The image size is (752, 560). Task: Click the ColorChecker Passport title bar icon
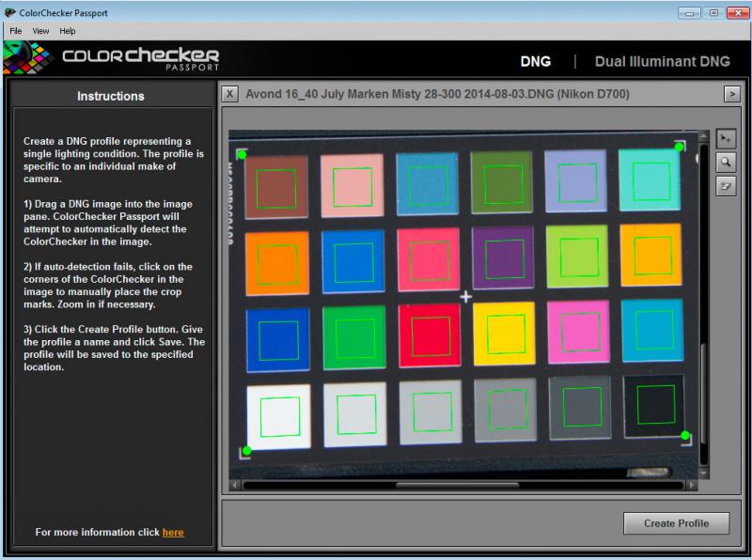tap(9, 12)
